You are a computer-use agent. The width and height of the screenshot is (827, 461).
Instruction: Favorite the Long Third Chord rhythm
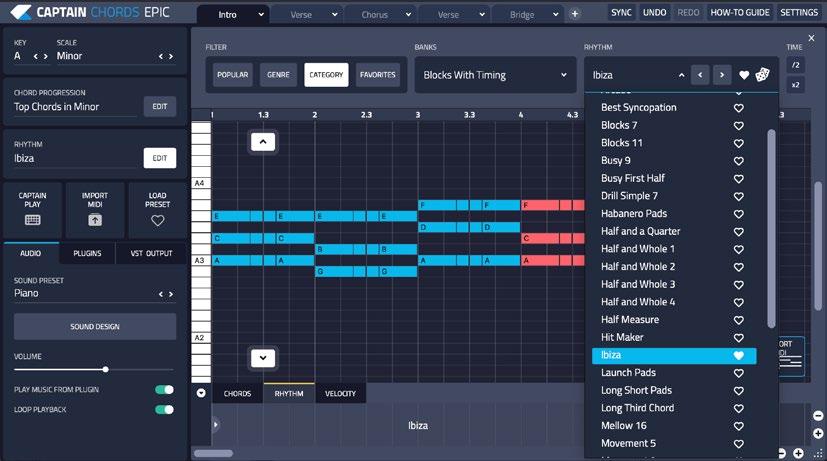[738, 408]
